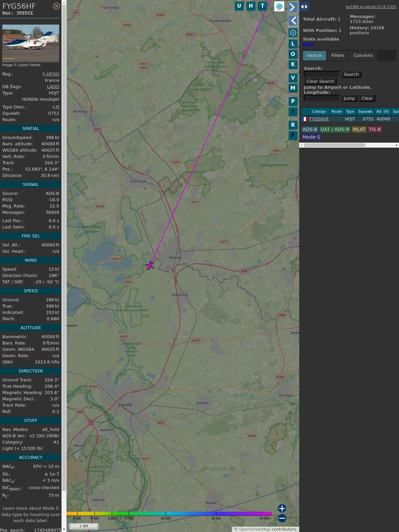This screenshot has width=399, height=532.
Task: Click the Clear button next to Jump
Action: (x=367, y=98)
